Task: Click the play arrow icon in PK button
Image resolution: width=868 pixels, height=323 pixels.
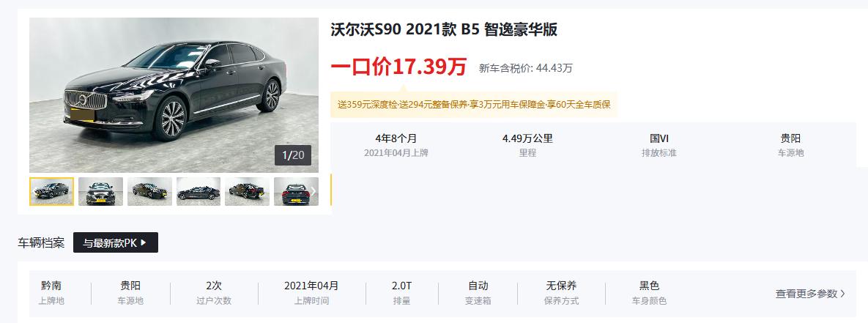Action: click(x=144, y=242)
